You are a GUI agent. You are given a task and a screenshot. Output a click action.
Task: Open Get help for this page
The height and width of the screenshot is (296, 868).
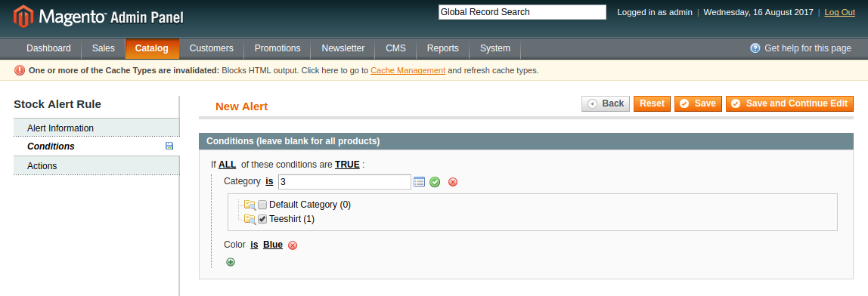pyautogui.click(x=808, y=48)
